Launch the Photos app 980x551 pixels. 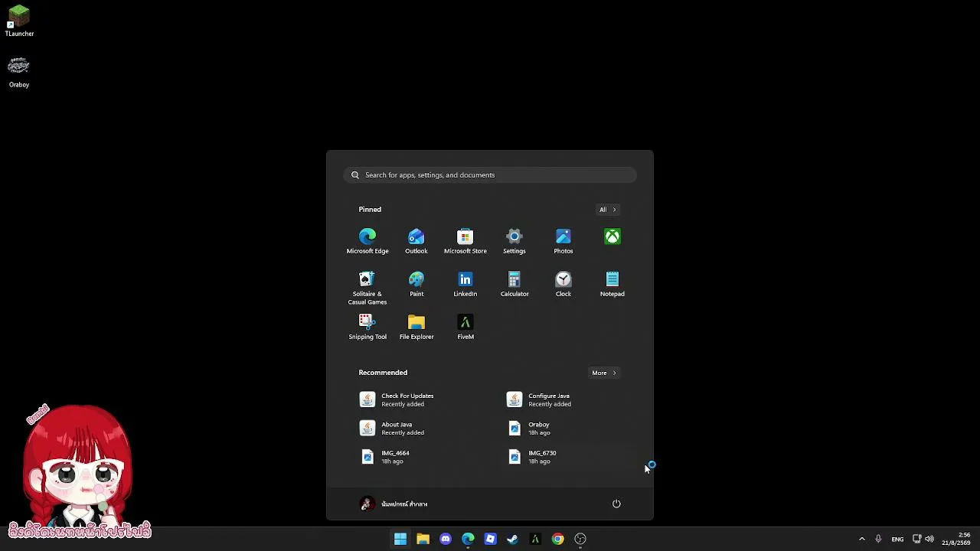tap(563, 240)
